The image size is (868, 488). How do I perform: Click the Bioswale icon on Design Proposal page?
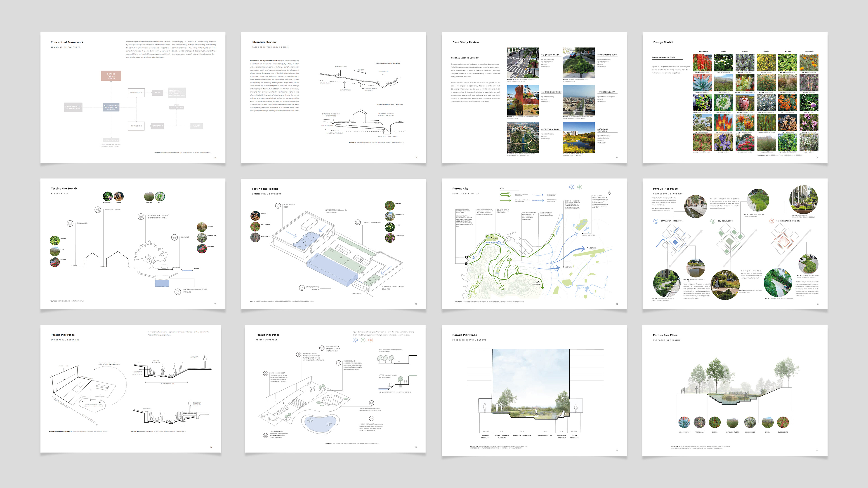371,403
